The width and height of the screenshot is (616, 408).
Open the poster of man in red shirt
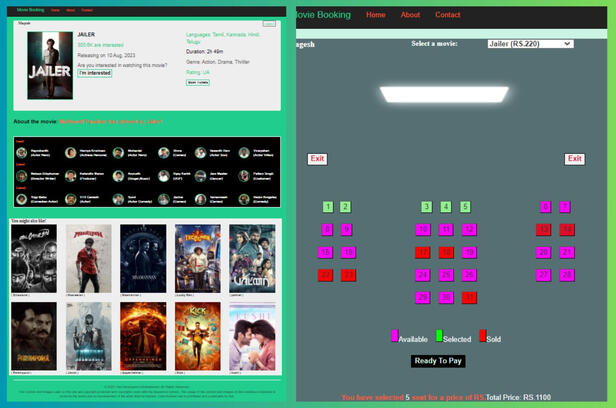(x=88, y=258)
